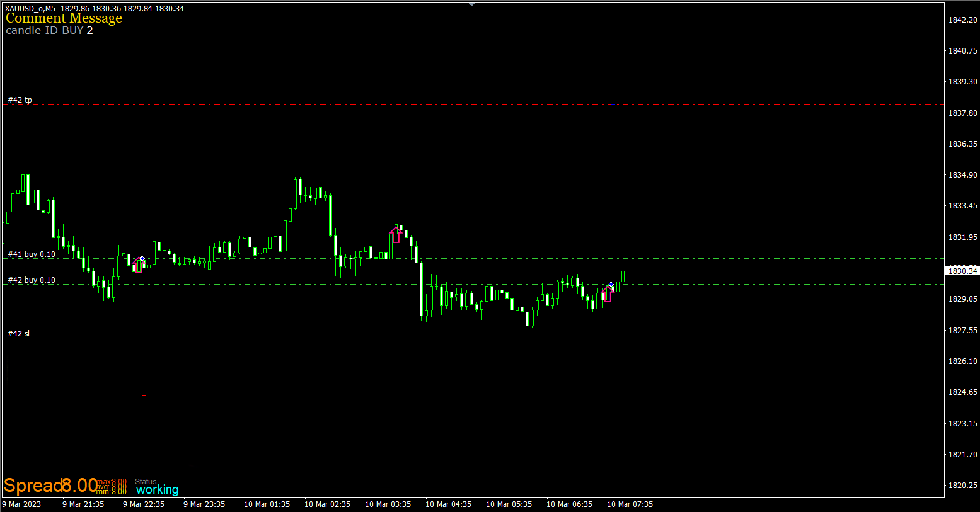The image size is (980, 512).
Task: Click the buy arrow near 10 Mar 07:35
Action: pos(608,293)
